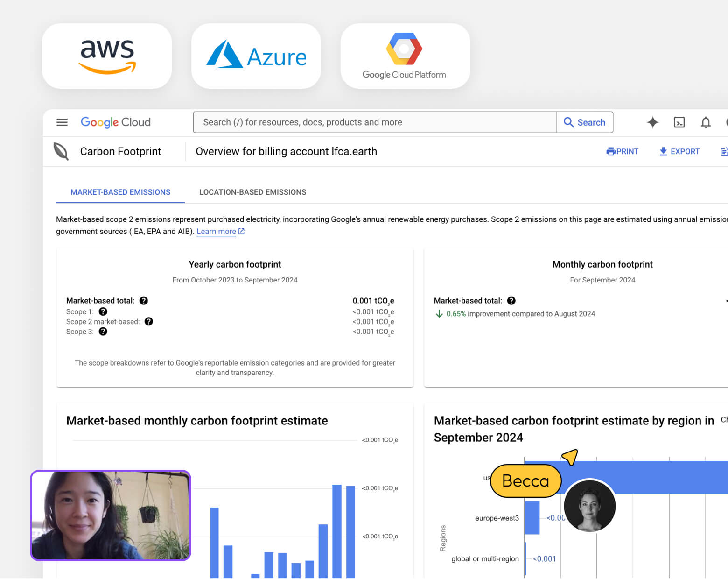The width and height of the screenshot is (728, 579).
Task: Click help icon beside yearly Market-based total
Action: [144, 301]
